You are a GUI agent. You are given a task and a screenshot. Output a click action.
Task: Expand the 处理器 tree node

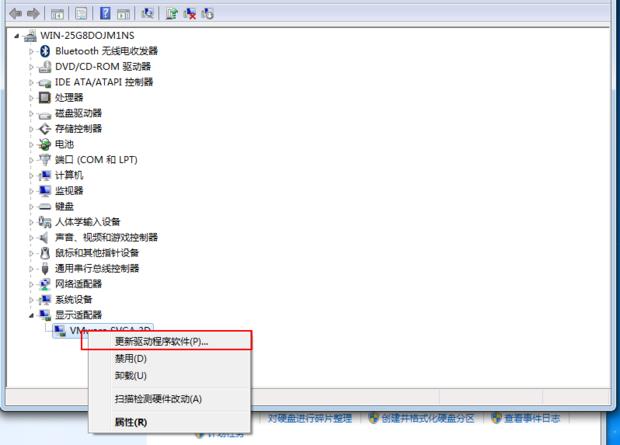tap(32, 98)
